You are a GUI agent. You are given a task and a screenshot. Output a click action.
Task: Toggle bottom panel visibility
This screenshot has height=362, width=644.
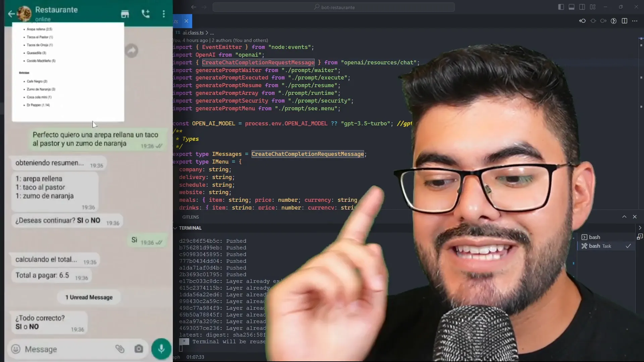572,7
